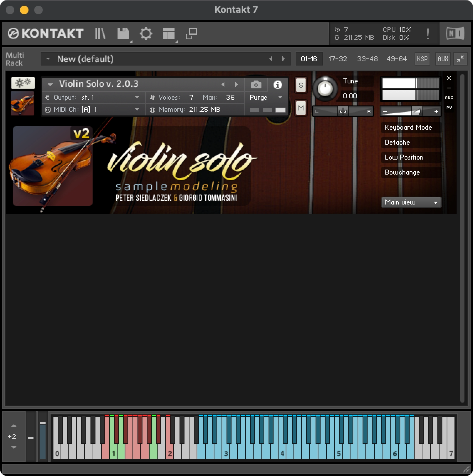Toggle the Detache option
The image size is (473, 476).
click(411, 142)
